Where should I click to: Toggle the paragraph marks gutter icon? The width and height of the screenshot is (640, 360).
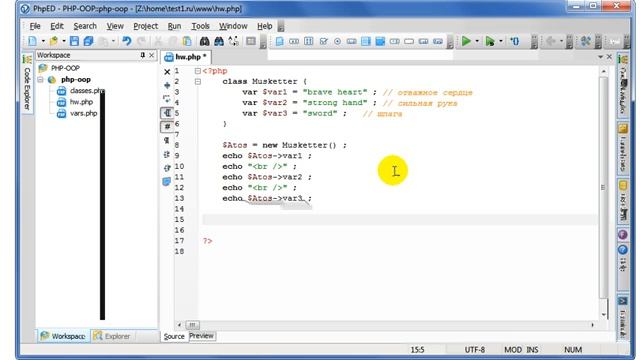[x=167, y=140]
